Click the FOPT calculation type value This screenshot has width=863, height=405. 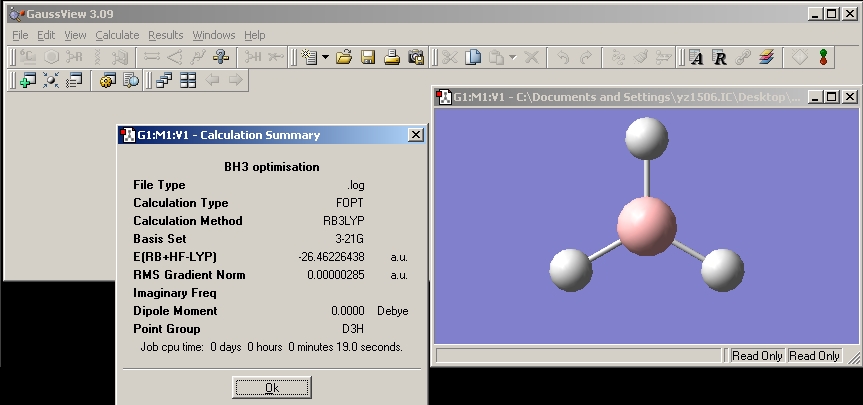[x=349, y=202]
